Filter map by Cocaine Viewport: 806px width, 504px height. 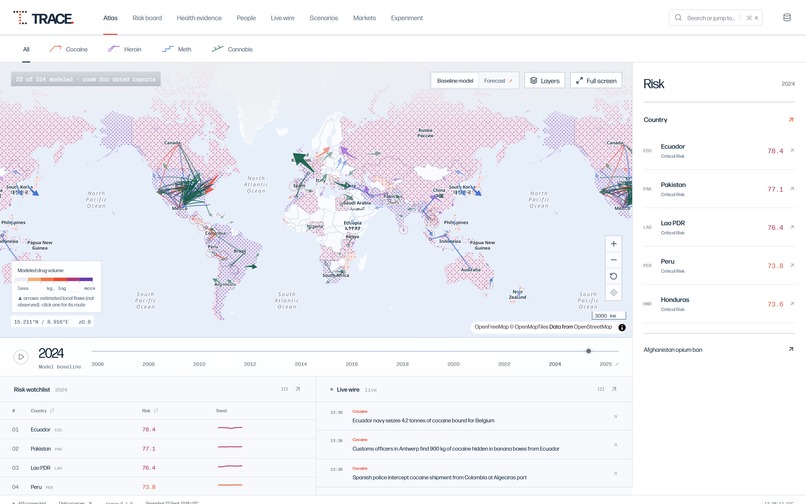(68, 49)
